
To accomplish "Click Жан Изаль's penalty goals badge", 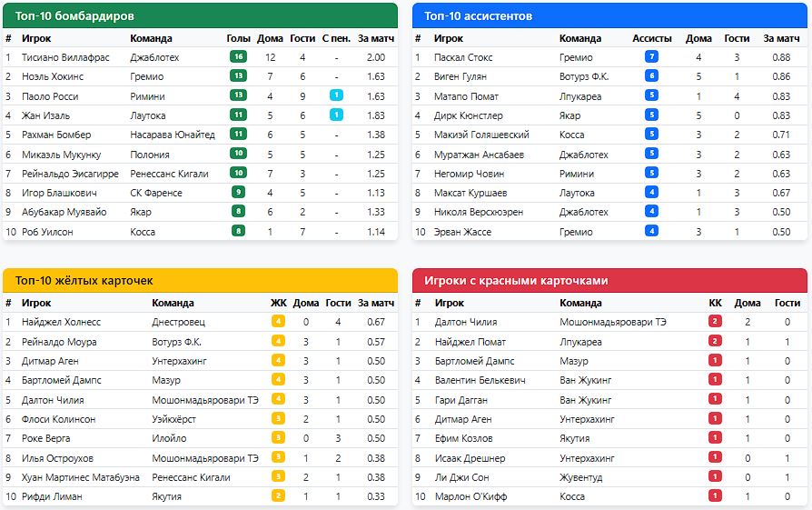I will 336,115.
